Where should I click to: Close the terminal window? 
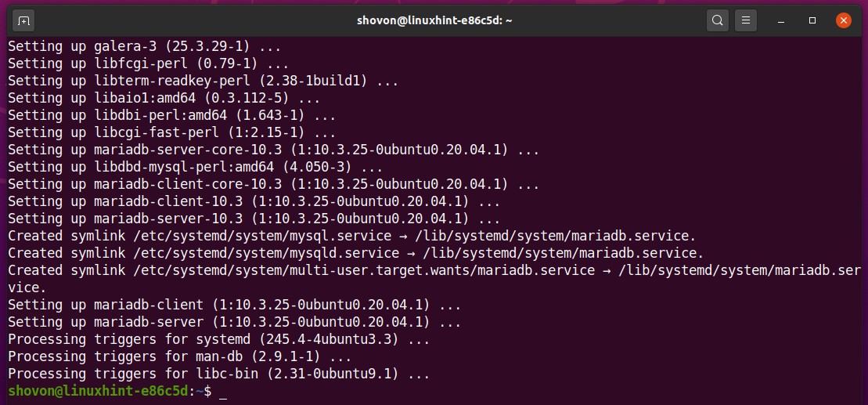(x=843, y=19)
